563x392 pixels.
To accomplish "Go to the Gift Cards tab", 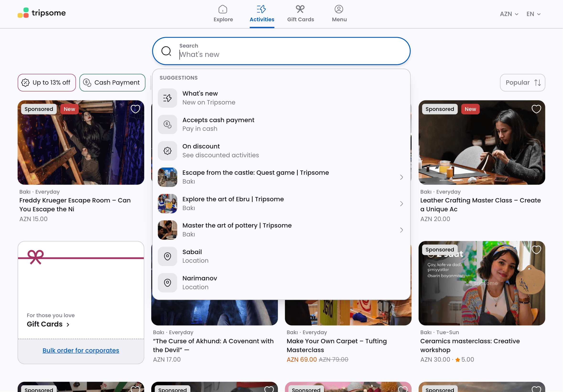I will click(300, 14).
